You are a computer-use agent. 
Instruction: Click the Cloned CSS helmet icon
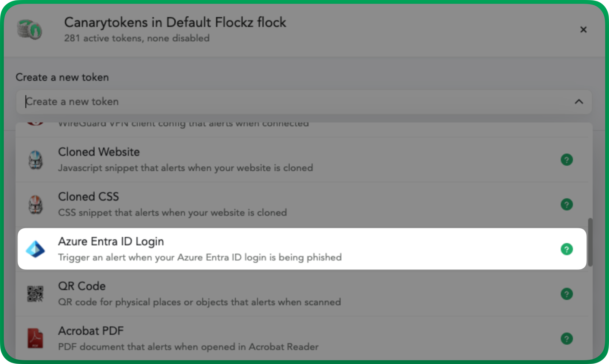[x=36, y=204]
